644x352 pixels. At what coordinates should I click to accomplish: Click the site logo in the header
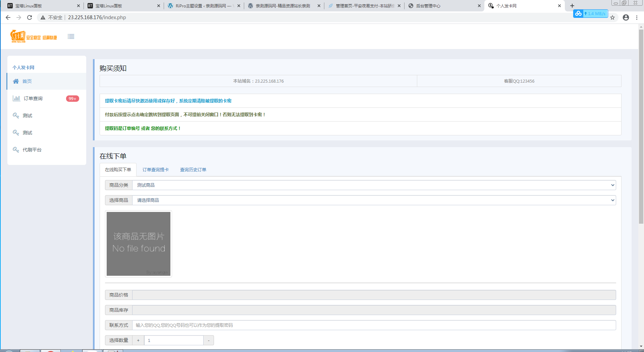click(34, 36)
